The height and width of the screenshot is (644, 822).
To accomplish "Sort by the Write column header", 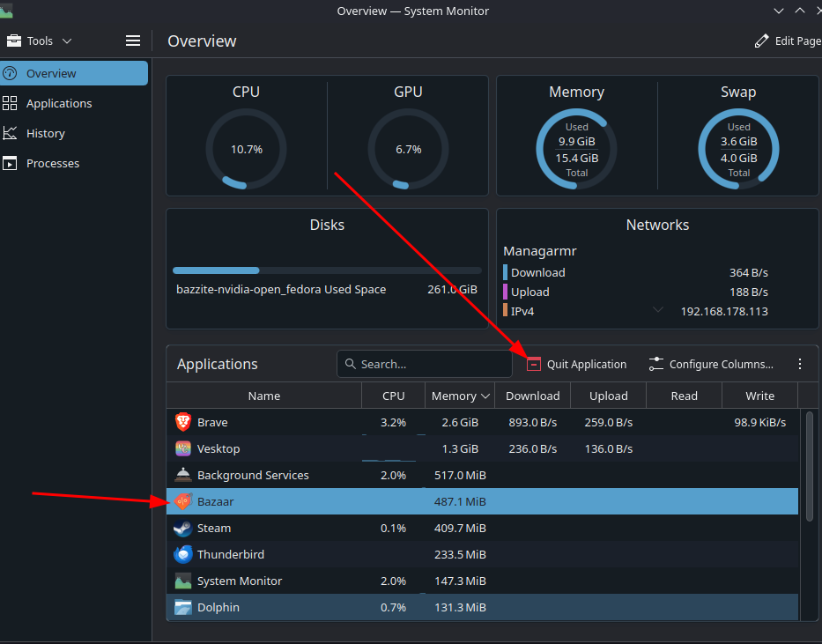I will 759,396.
